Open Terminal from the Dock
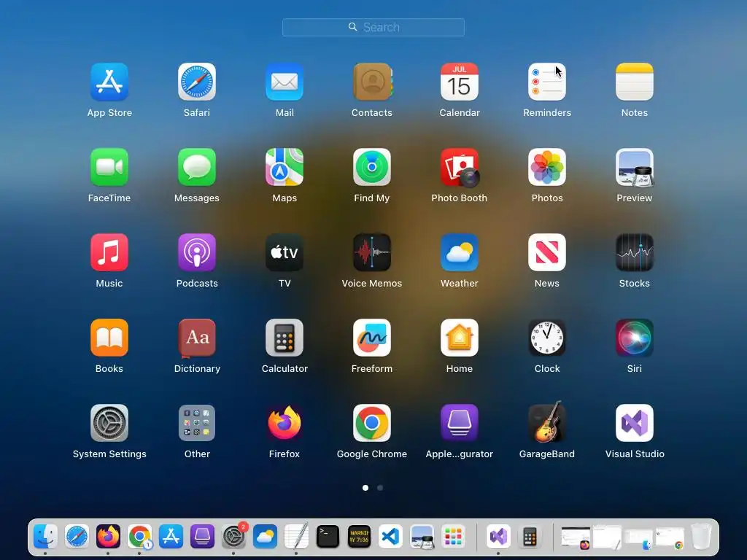Screen dimensions: 747x560 (x=328, y=537)
